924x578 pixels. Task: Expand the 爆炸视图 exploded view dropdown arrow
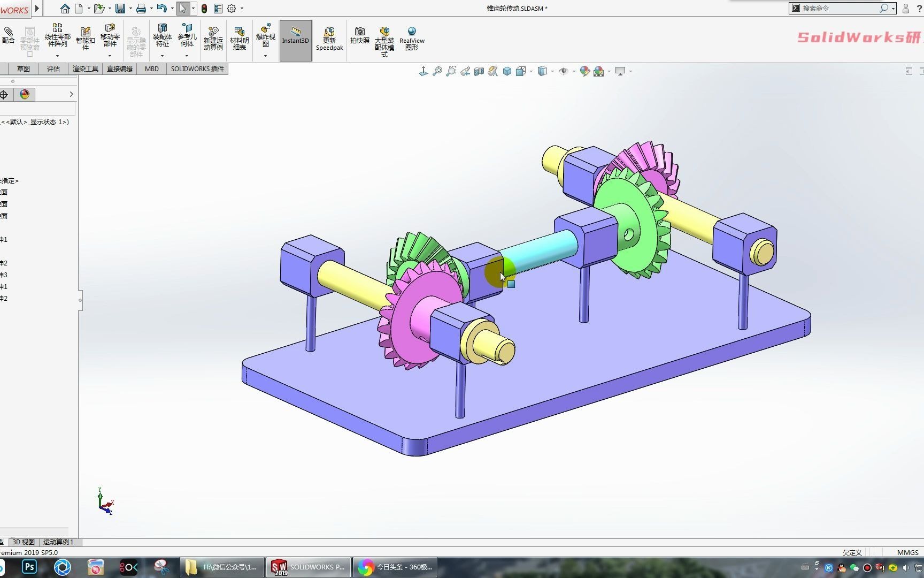tap(265, 56)
